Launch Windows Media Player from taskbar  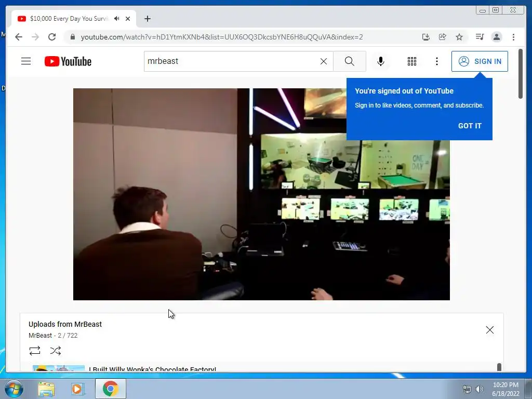click(x=77, y=389)
